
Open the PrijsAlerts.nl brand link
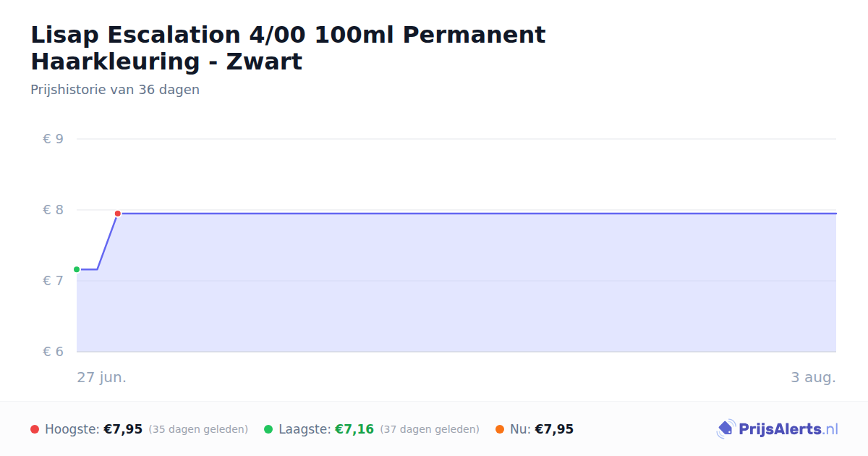(778, 429)
